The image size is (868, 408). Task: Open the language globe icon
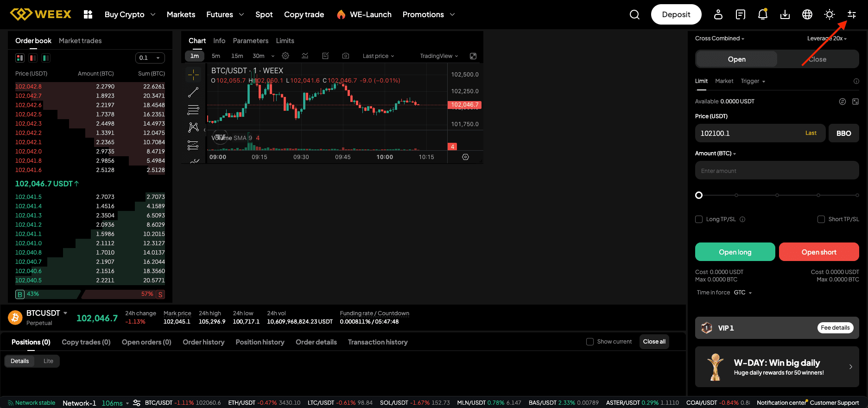807,15
